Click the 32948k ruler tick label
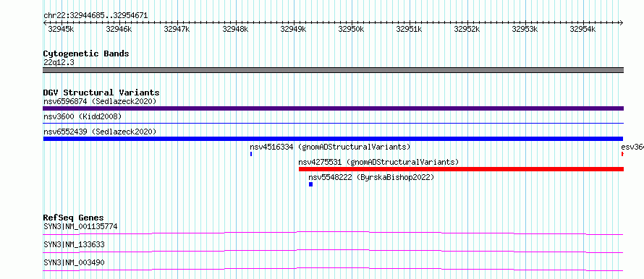This screenshot has width=644, height=279. click(235, 29)
